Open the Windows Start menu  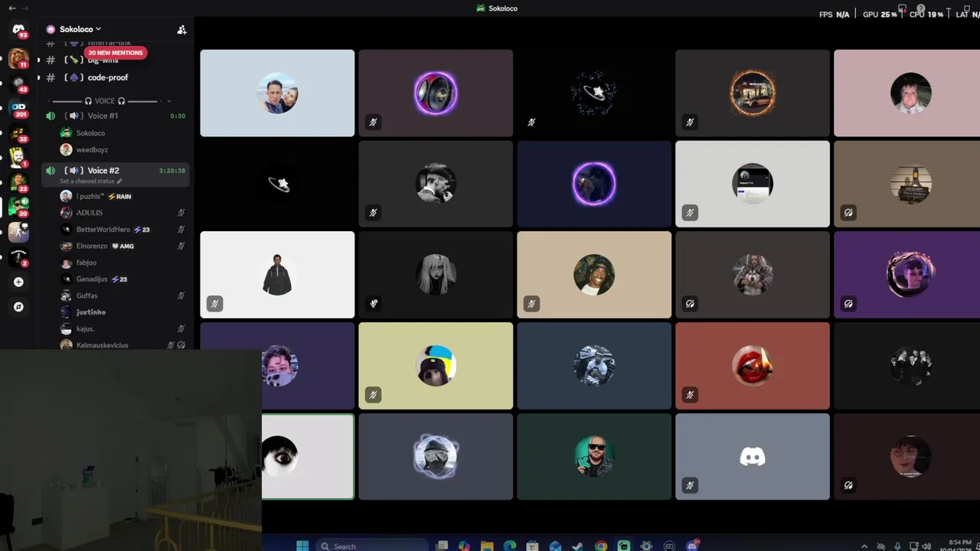[302, 546]
